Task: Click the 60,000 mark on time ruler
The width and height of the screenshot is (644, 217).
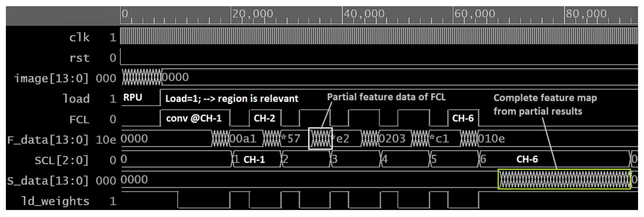Action: pos(475,14)
